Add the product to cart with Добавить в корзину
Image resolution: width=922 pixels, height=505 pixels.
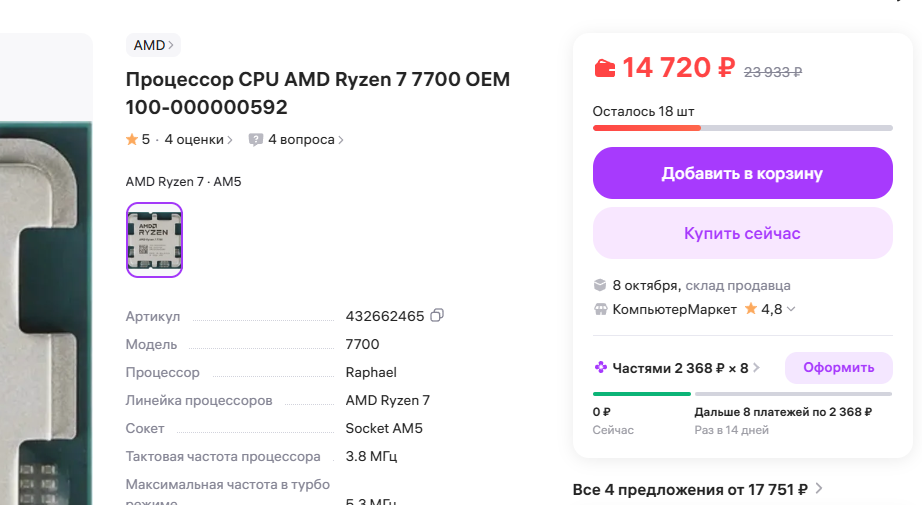click(742, 173)
